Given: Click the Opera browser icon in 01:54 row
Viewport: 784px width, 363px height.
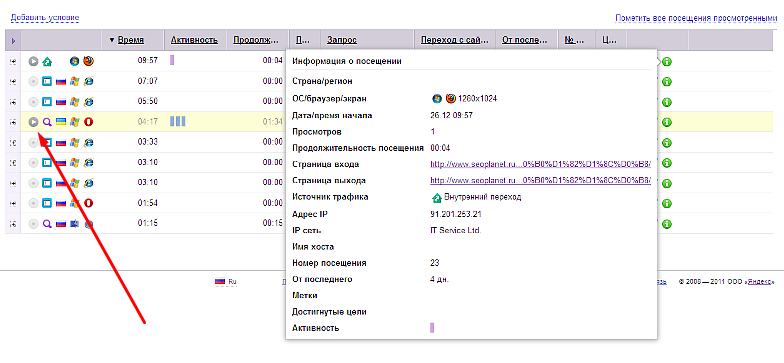Looking at the screenshot, I should 88,203.
